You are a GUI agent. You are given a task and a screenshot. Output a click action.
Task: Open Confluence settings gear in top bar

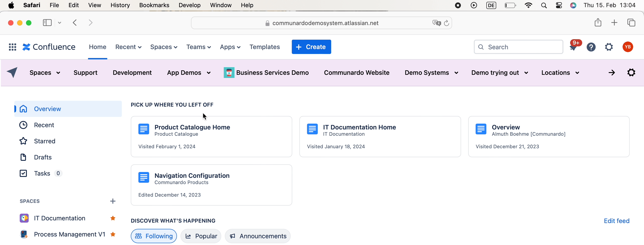click(x=609, y=47)
